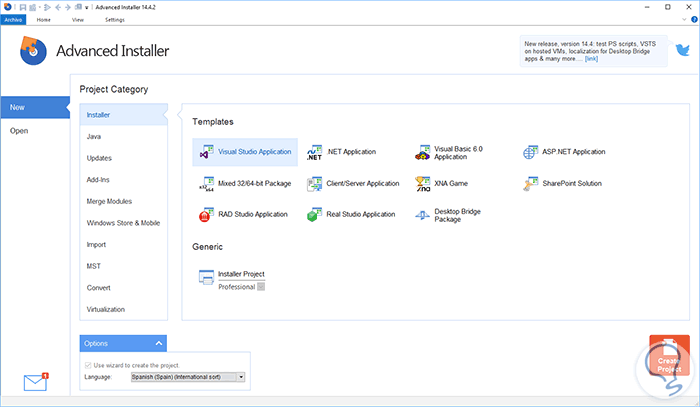The image size is (700, 407).
Task: Choose the Visual Basic 6.0 Application icon
Action: 422,152
